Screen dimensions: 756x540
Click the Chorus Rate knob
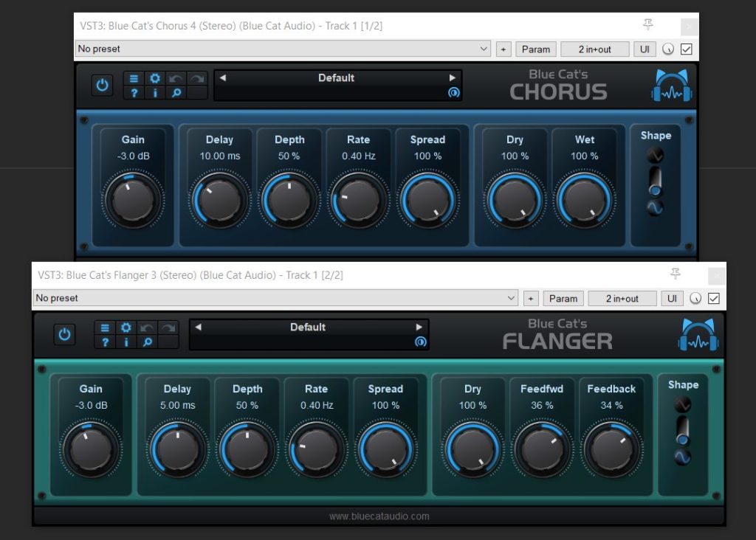click(x=358, y=200)
